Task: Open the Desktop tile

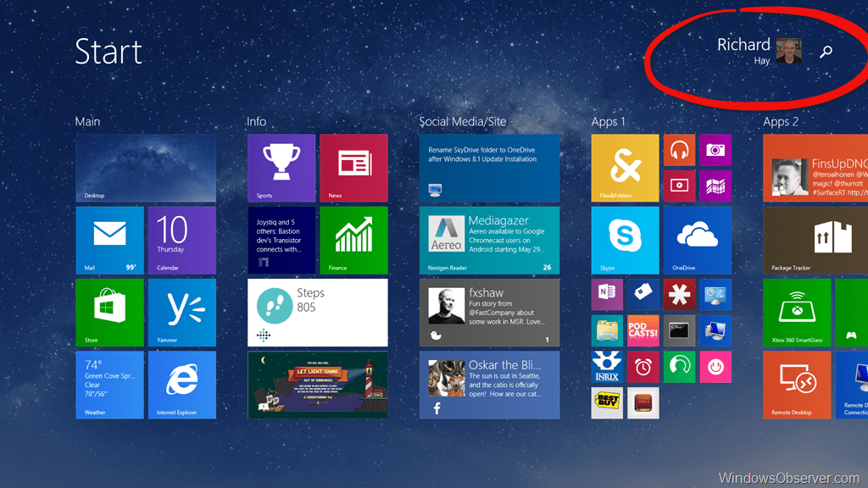Action: [x=145, y=167]
